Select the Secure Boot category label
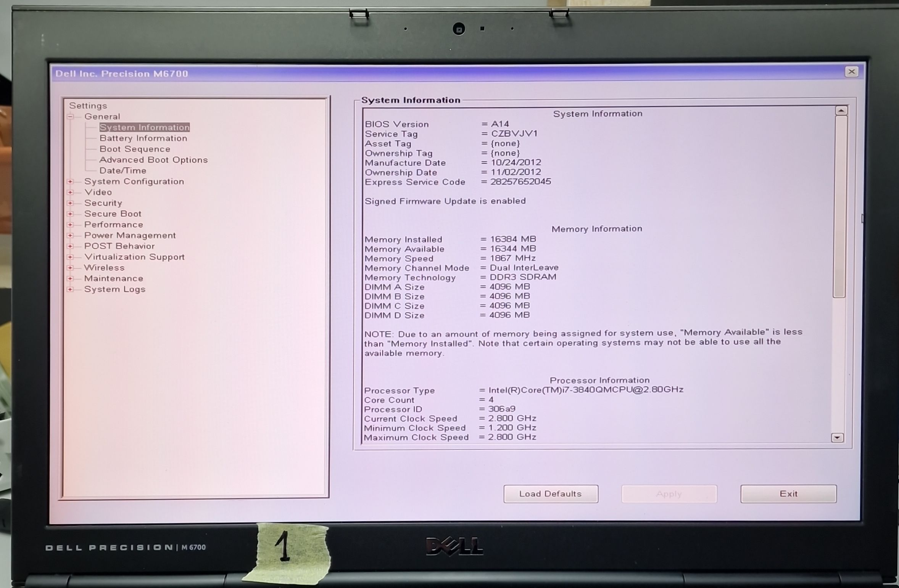This screenshot has width=899, height=588. (113, 214)
